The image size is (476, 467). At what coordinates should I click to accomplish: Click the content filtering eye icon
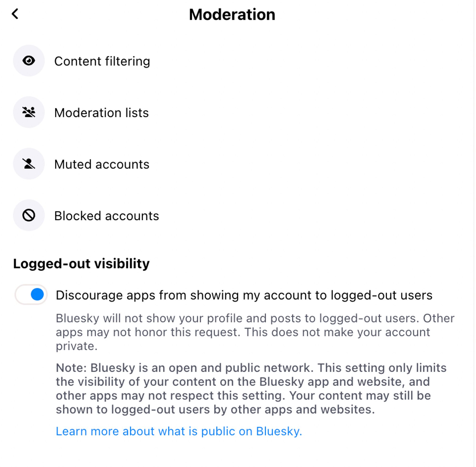coord(30,60)
